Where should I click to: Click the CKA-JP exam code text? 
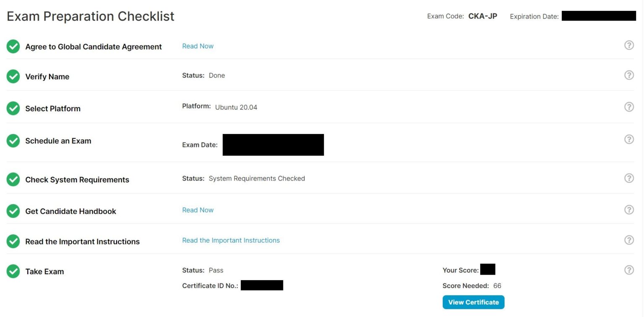point(483,16)
